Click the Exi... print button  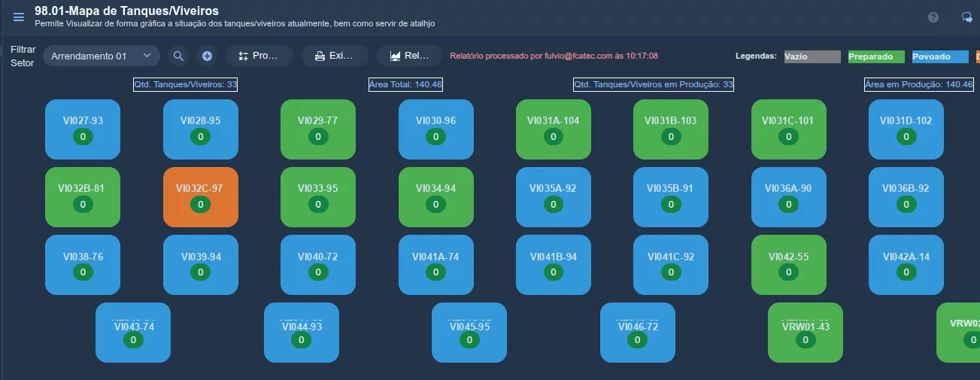click(x=335, y=56)
